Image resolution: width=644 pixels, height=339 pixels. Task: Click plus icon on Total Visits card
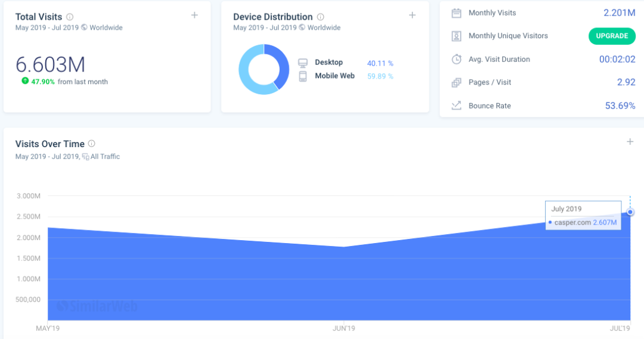194,15
